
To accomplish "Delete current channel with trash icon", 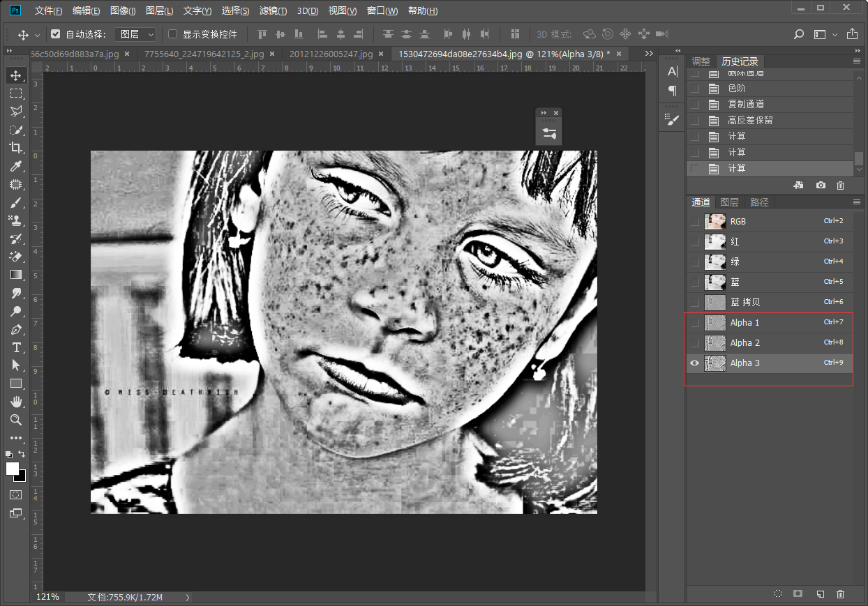I will 840,593.
